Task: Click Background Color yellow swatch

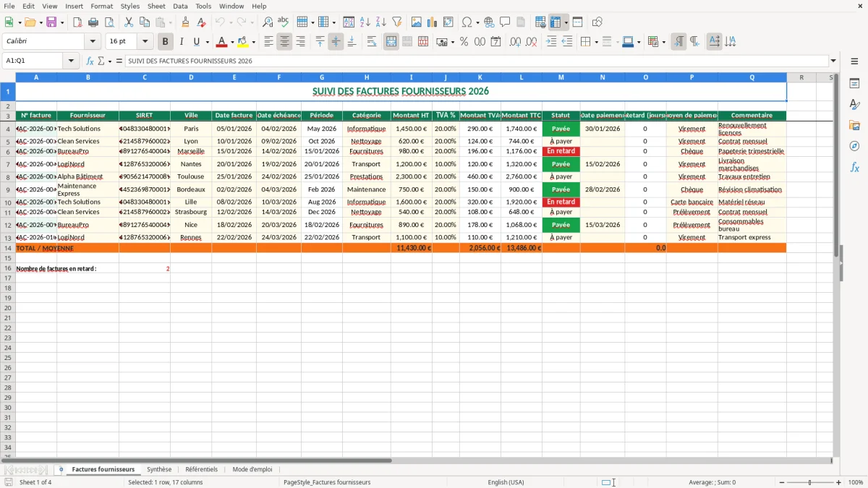Action: click(243, 42)
